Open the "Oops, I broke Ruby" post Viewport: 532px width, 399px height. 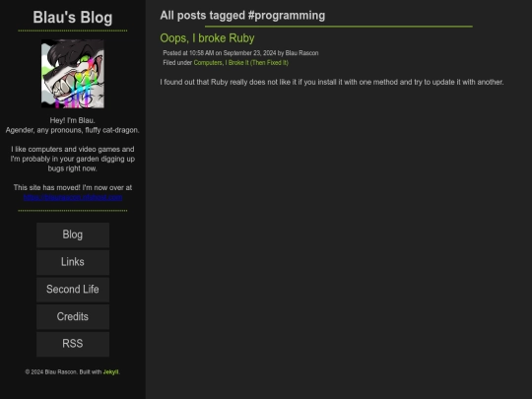207,38
